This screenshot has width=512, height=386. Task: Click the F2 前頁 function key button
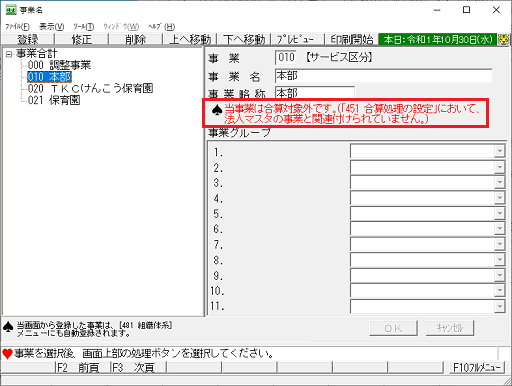[82, 367]
